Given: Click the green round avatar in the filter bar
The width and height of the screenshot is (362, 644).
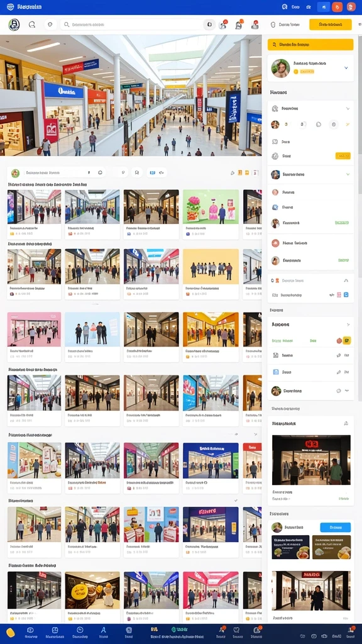Looking at the screenshot, I should tap(15, 173).
